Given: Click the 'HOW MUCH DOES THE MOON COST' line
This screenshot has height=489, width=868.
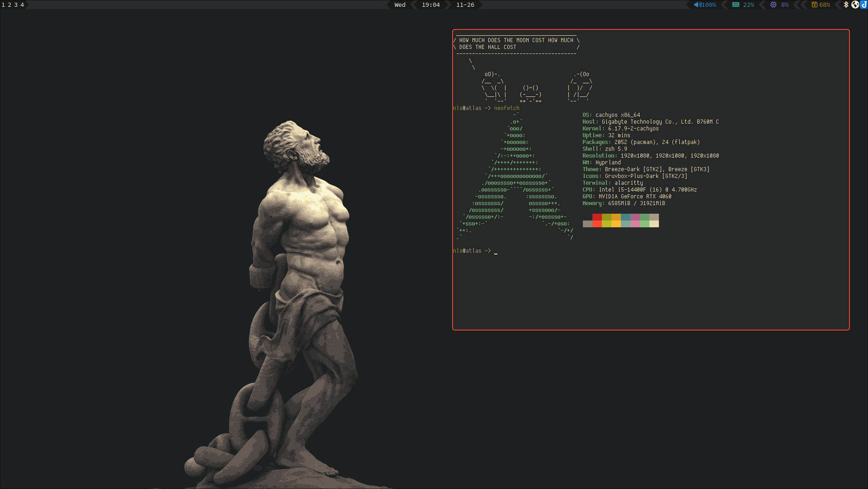Looking at the screenshot, I should pyautogui.click(x=516, y=40).
